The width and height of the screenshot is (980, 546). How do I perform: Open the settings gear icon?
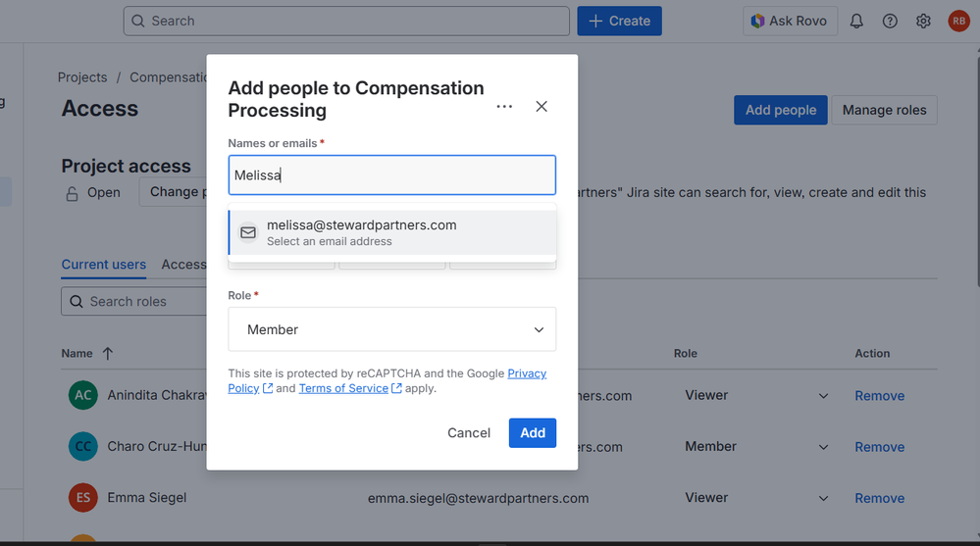coord(923,21)
